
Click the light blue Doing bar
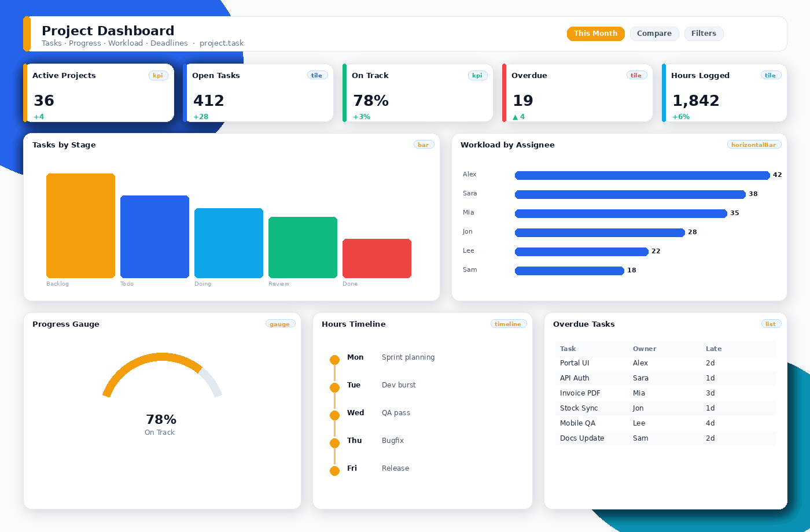coord(229,243)
